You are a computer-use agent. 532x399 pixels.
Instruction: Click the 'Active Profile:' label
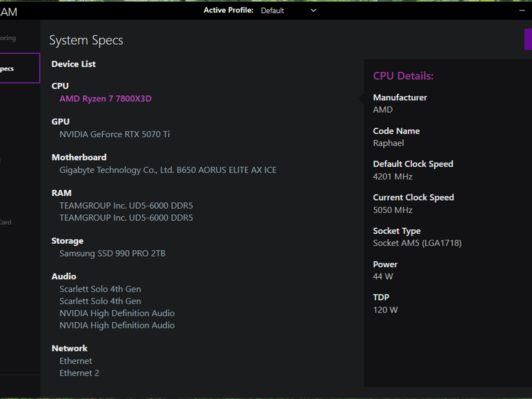pyautogui.click(x=228, y=10)
